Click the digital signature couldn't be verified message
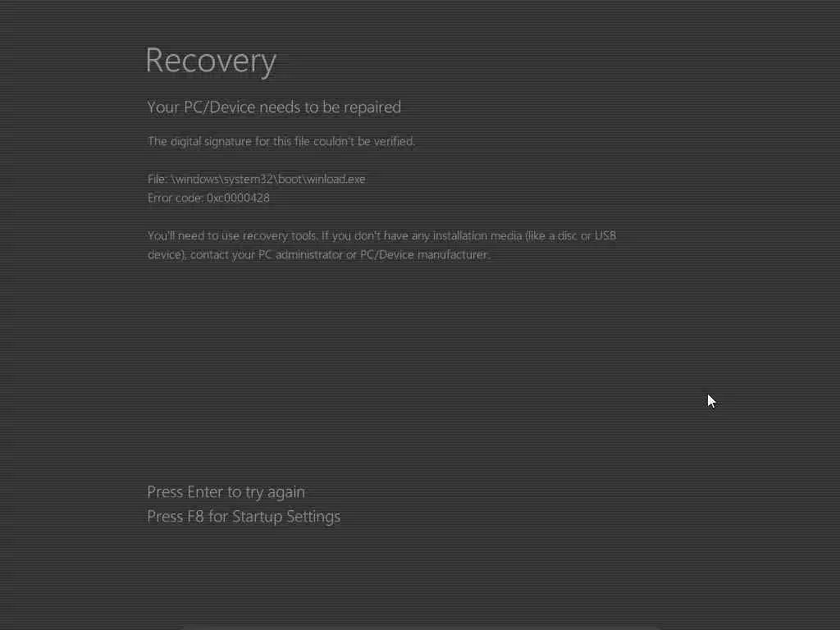 pyautogui.click(x=281, y=141)
